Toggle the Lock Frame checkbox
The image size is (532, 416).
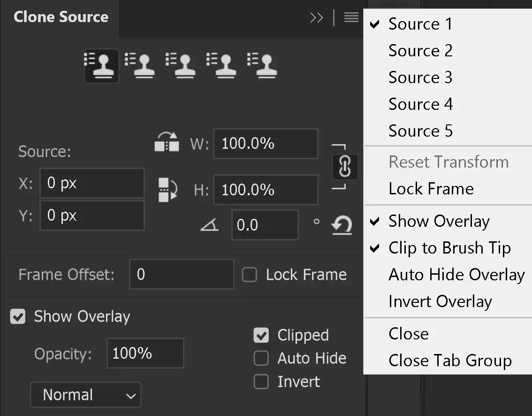pos(249,274)
